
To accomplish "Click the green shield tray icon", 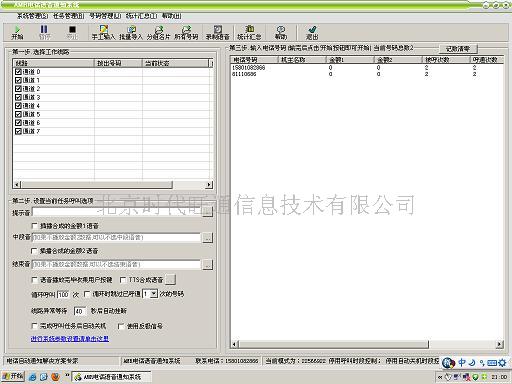I will coord(476,377).
